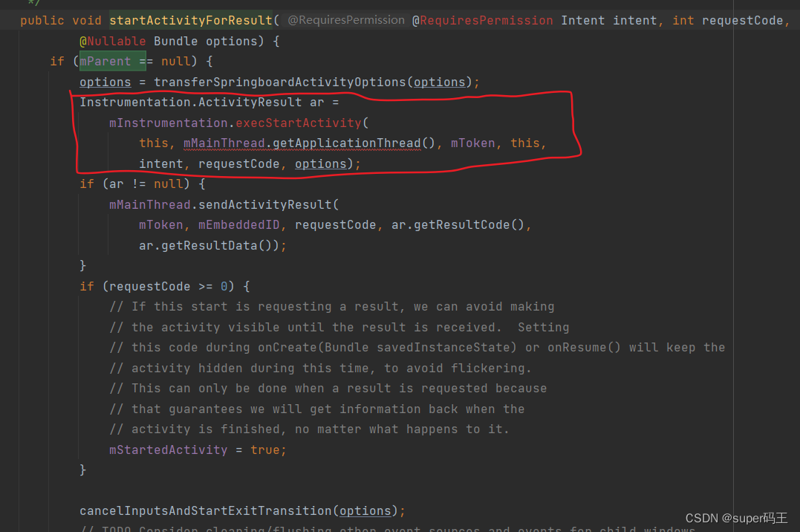The width and height of the screenshot is (800, 532).
Task: Select the true keyword value
Action: point(267,449)
